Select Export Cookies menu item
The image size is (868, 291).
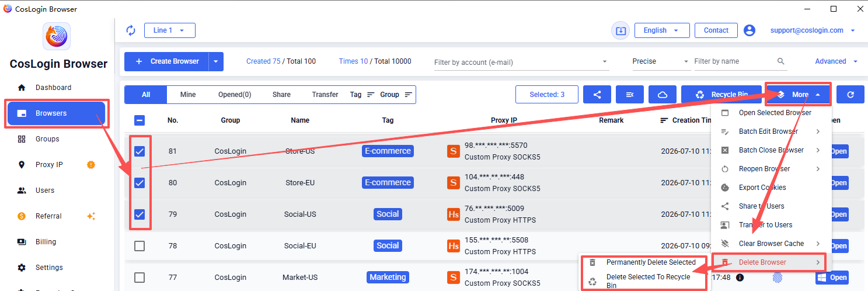coord(771,188)
